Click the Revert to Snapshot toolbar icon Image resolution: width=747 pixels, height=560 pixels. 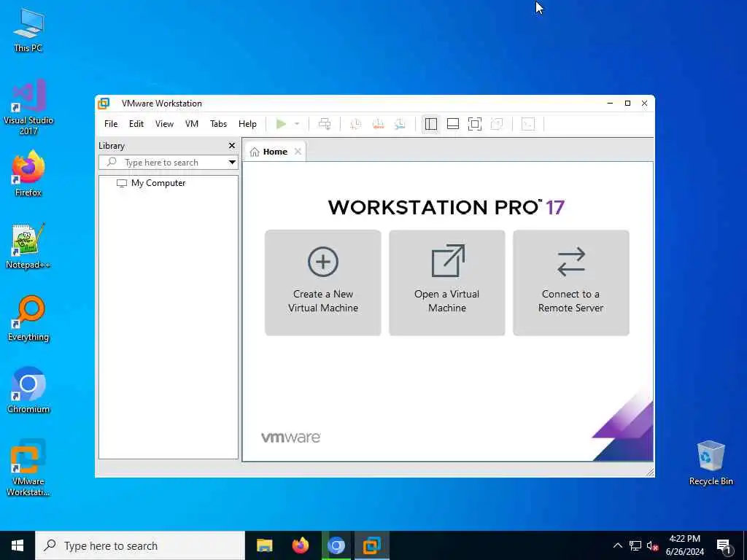[378, 124]
